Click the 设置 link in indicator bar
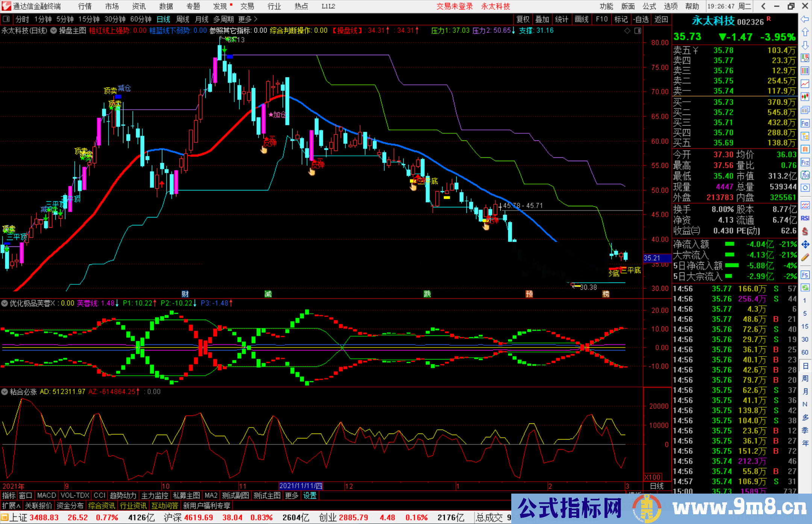The height and width of the screenshot is (524, 812). [x=310, y=495]
